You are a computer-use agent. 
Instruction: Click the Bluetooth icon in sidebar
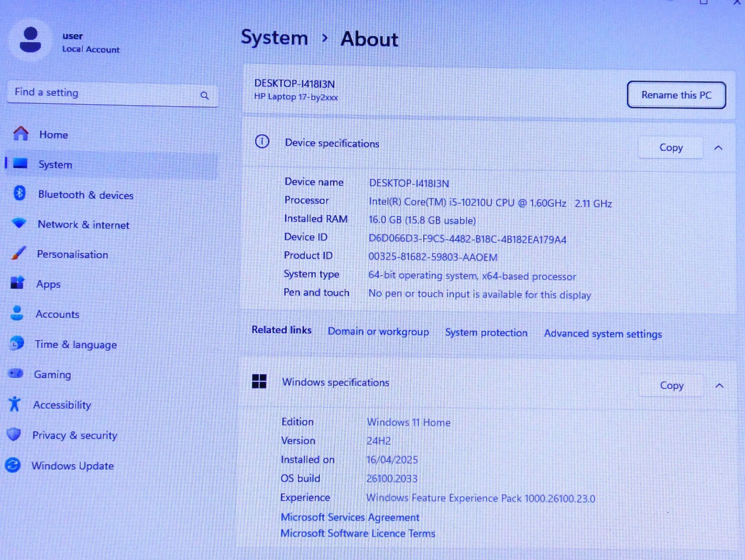tap(20, 193)
